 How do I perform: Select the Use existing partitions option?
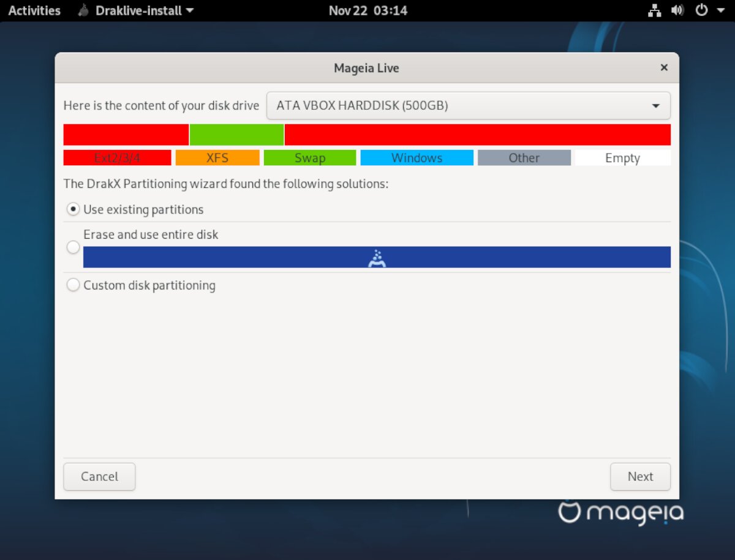point(73,209)
